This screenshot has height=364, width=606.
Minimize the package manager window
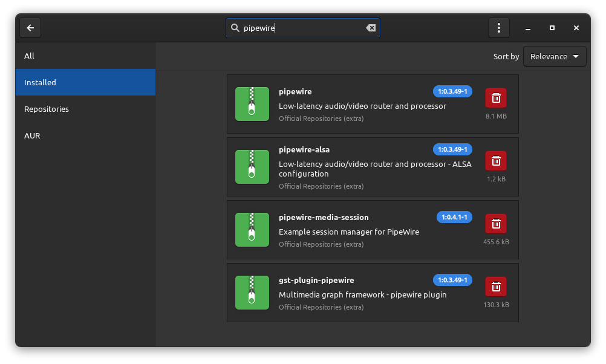pyautogui.click(x=527, y=28)
